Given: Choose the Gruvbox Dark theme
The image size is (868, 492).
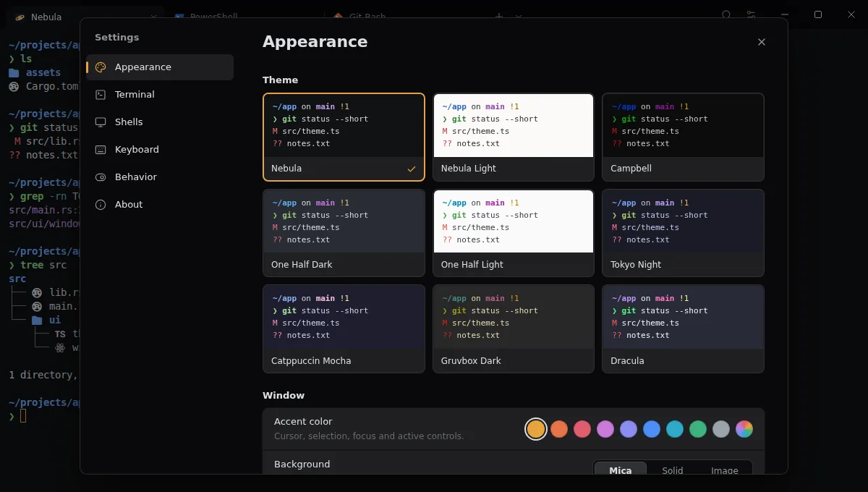Looking at the screenshot, I should (x=514, y=329).
